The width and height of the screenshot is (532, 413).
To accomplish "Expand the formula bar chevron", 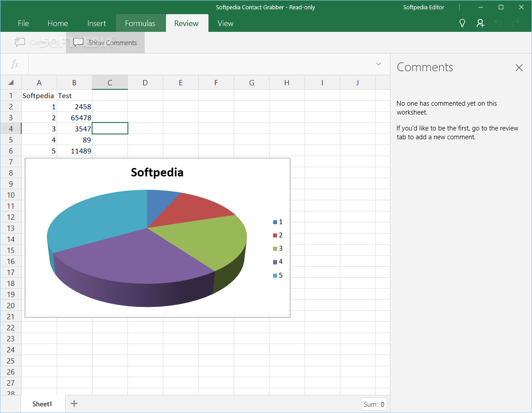I will pos(378,64).
